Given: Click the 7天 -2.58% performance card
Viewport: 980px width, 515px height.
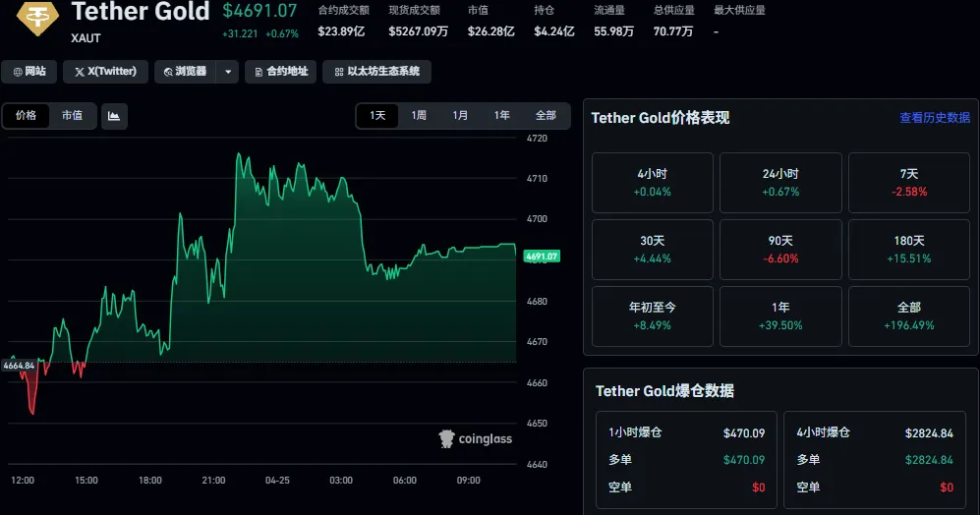Looking at the screenshot, I should [x=909, y=183].
